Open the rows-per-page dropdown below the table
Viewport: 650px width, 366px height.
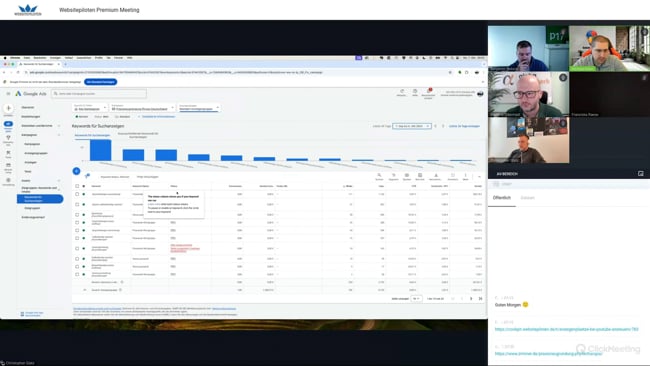(x=416, y=298)
